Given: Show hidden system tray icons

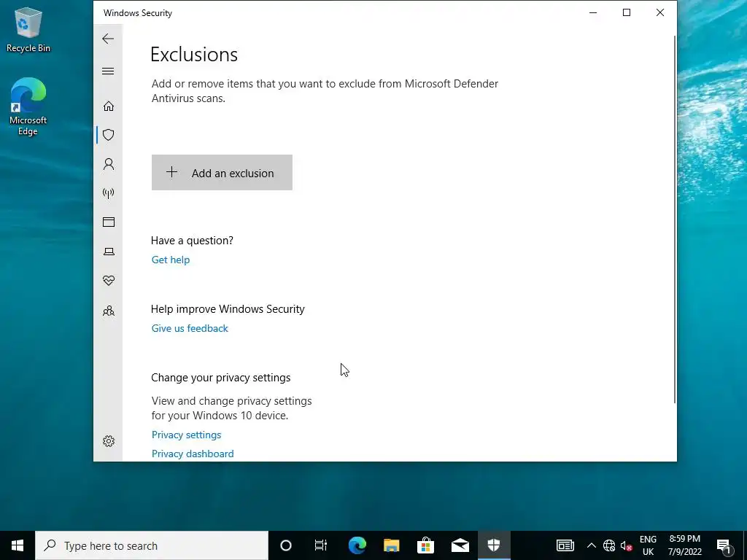Looking at the screenshot, I should (591, 545).
